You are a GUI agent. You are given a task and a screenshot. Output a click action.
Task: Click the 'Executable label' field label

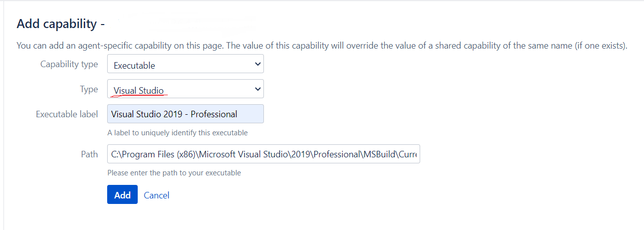(67, 114)
